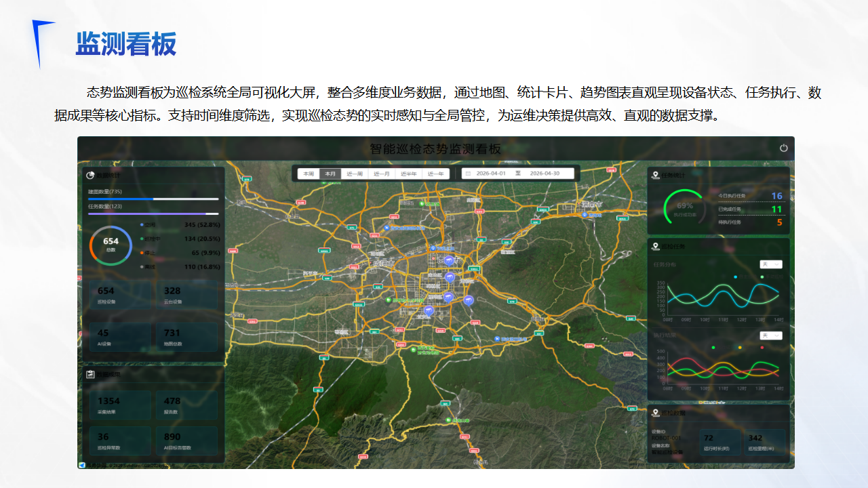Screen dimensions: 868x488
Task: Open the 天 dropdown for 执行结果 chart
Action: 771,335
